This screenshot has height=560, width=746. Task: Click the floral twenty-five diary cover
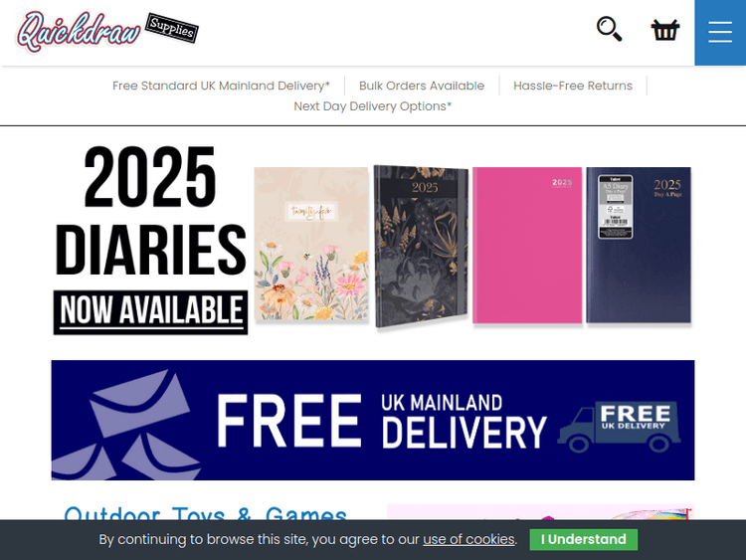tap(311, 244)
